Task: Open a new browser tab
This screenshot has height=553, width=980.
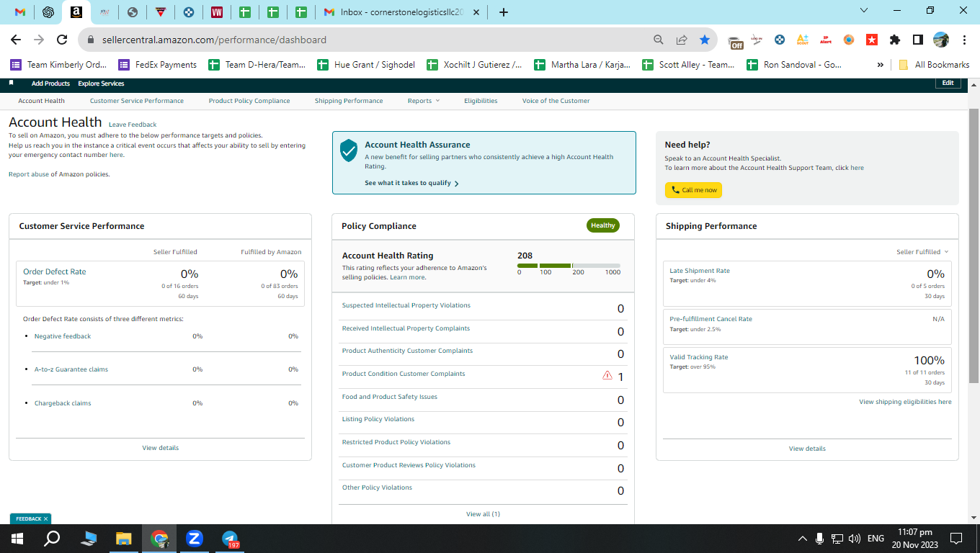Action: [504, 12]
